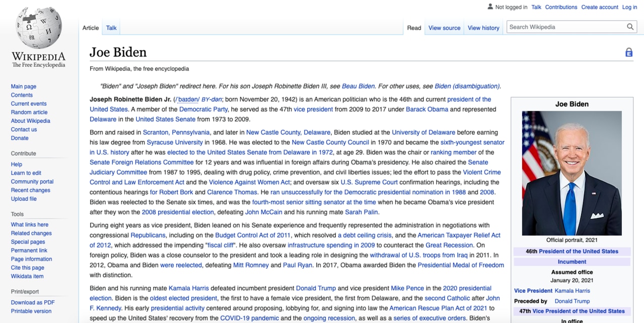The image size is (644, 323).
Task: Open the Democratic Party link
Action: (x=204, y=109)
